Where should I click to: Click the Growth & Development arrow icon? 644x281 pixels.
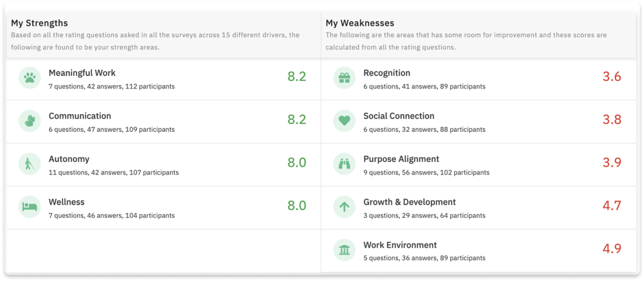tap(344, 207)
